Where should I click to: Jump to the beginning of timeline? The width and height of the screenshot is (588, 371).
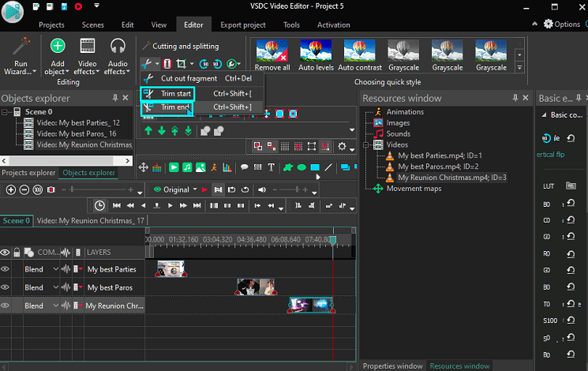[117, 205]
